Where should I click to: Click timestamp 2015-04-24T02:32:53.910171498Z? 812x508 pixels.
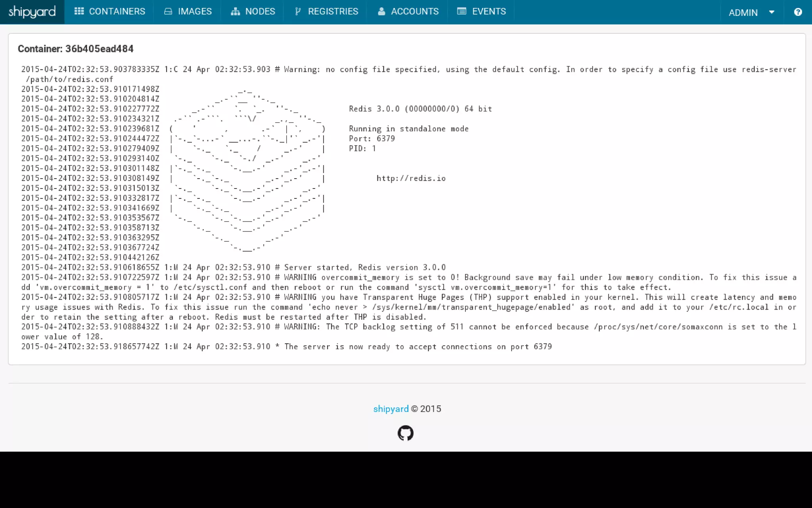pyautogui.click(x=90, y=89)
